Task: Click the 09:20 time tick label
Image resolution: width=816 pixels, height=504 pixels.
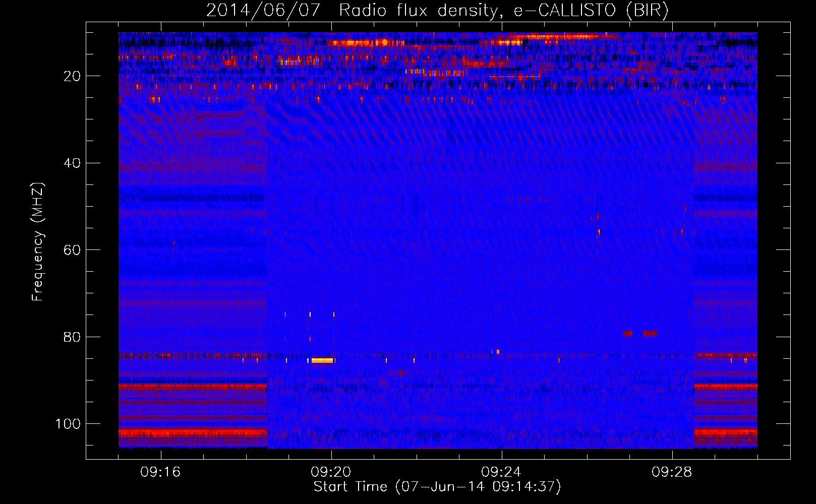Action: pyautogui.click(x=331, y=472)
